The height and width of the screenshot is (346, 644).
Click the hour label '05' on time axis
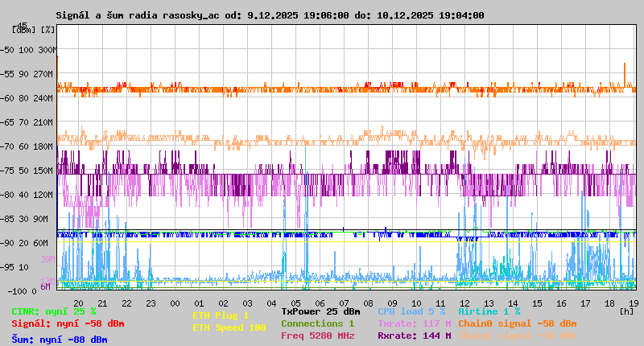coord(295,303)
